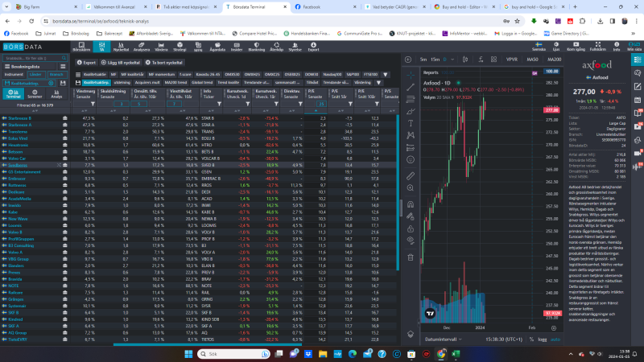This screenshot has height=362, width=644.
Task: Click the chart trash remove drawings icon
Action: click(411, 257)
